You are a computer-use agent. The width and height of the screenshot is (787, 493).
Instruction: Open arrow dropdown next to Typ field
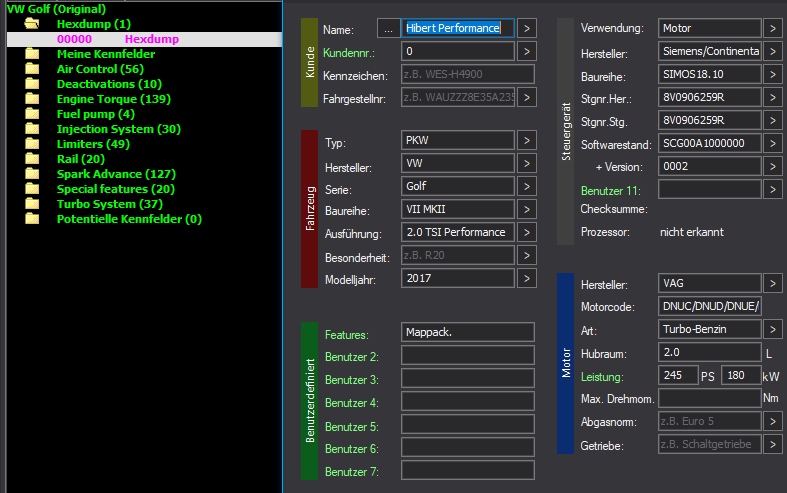coord(527,141)
